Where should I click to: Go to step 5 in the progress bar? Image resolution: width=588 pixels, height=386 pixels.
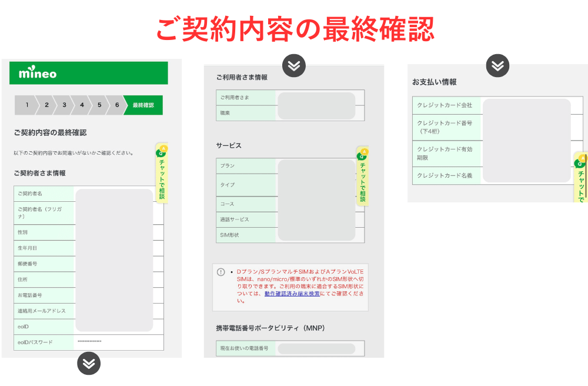99,105
